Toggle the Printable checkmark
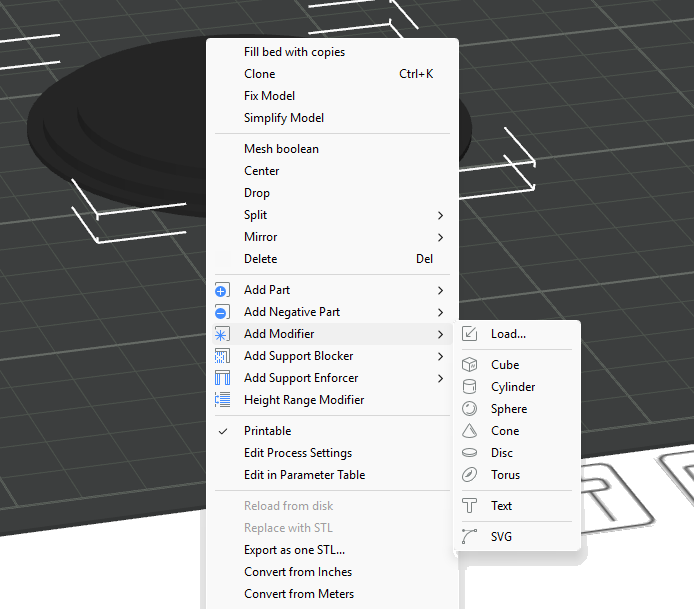This screenshot has width=694, height=609. (x=223, y=431)
